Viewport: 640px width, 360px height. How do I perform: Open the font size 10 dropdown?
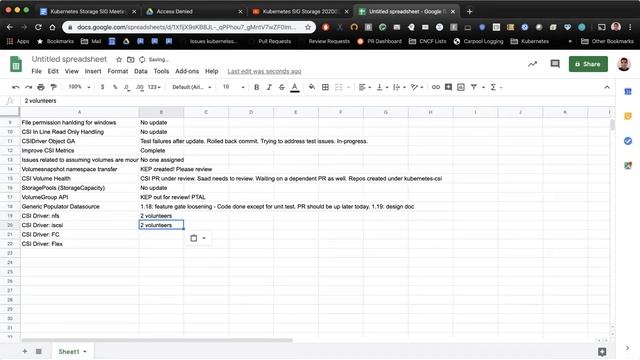tap(233, 87)
